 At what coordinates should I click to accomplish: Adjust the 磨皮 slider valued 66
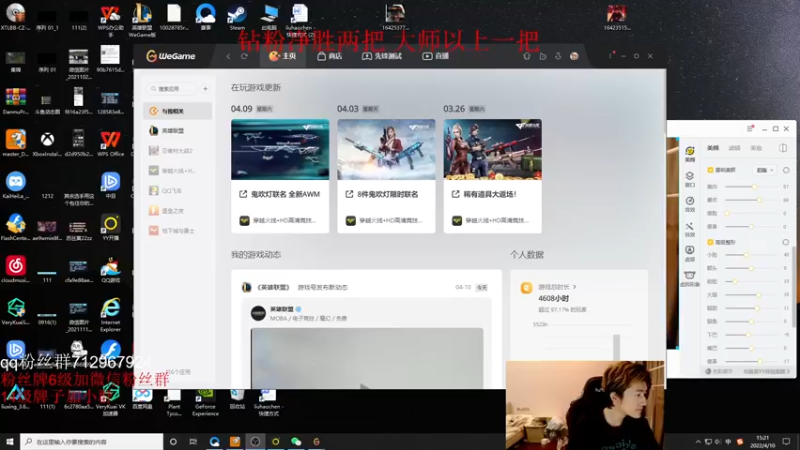(752, 200)
